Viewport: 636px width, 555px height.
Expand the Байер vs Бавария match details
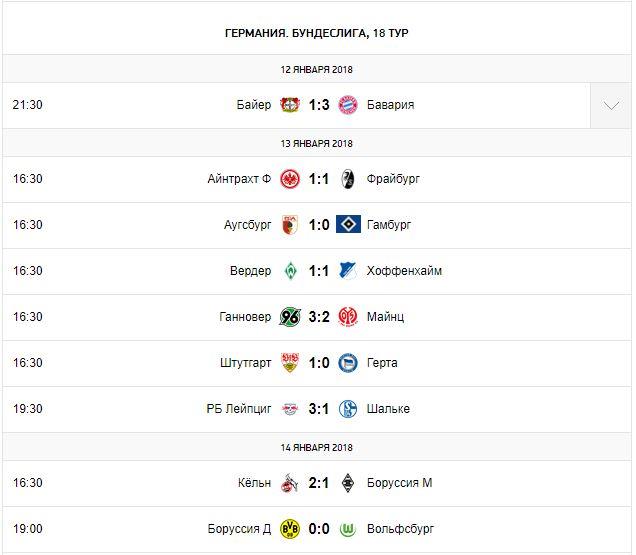pyautogui.click(x=611, y=105)
